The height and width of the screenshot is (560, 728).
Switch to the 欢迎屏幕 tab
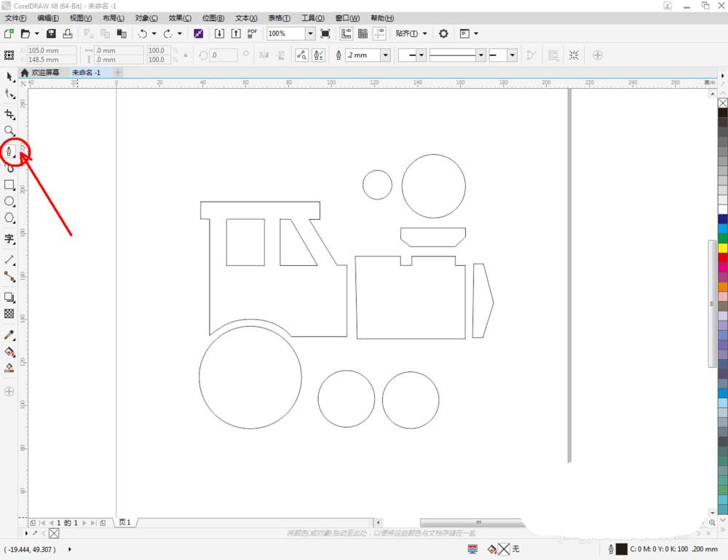pyautogui.click(x=41, y=72)
